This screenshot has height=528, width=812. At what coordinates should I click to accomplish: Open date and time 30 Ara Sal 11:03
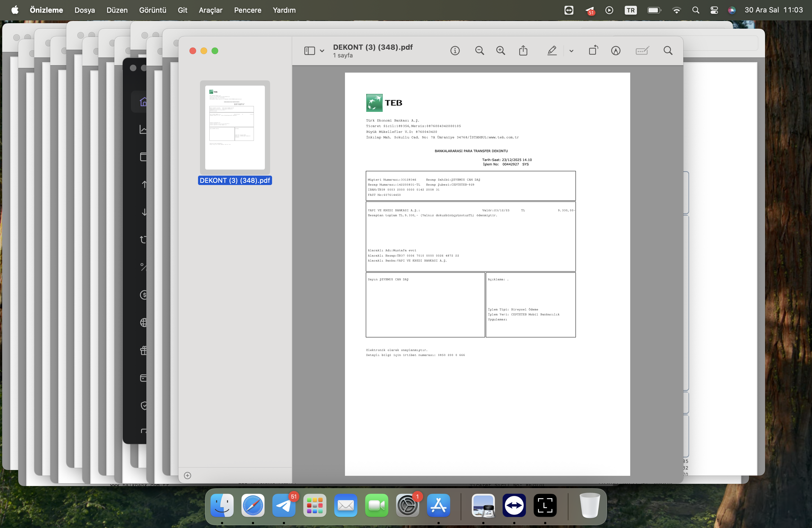tap(773, 10)
